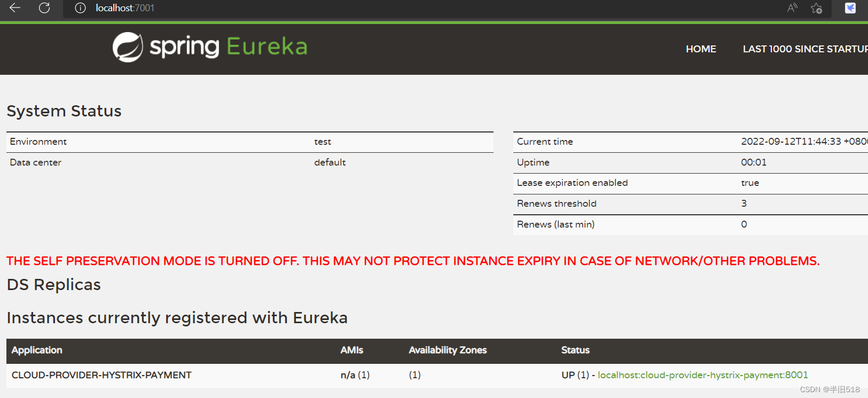Viewport: 868px width, 398px height.
Task: Click the Availability Zones column header
Action: click(448, 350)
